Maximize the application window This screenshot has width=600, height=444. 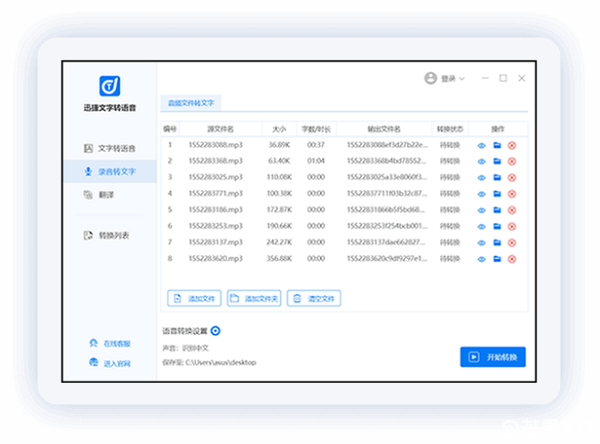pyautogui.click(x=503, y=78)
